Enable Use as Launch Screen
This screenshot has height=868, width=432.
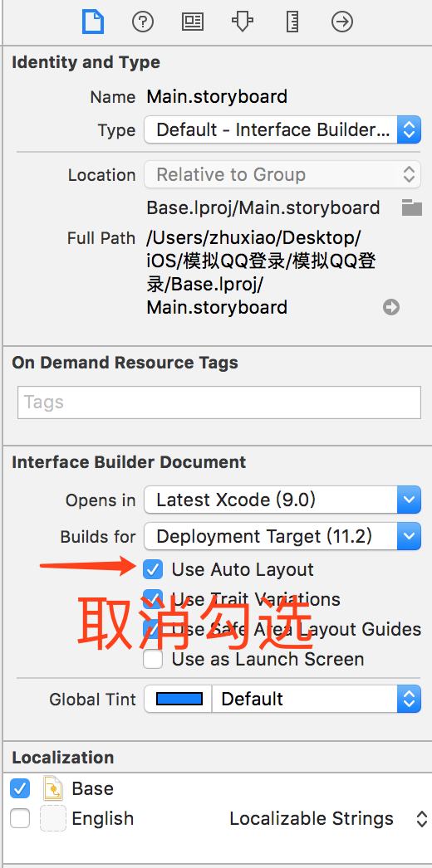coord(153,659)
